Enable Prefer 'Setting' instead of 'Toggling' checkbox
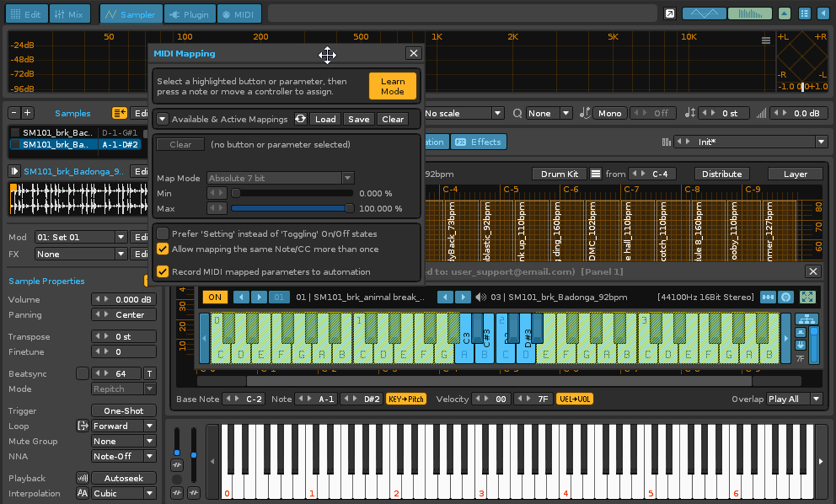Image resolution: width=836 pixels, height=504 pixels. pyautogui.click(x=163, y=233)
